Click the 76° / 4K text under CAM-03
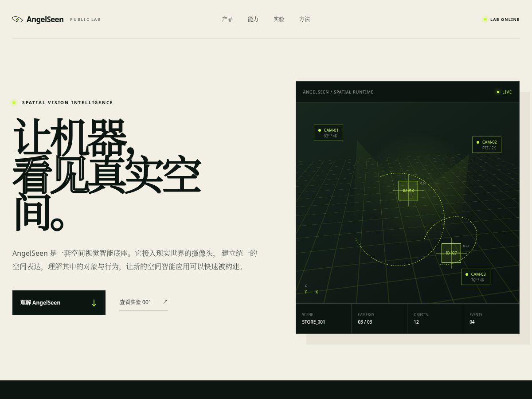This screenshot has width=532, height=399. tap(478, 280)
